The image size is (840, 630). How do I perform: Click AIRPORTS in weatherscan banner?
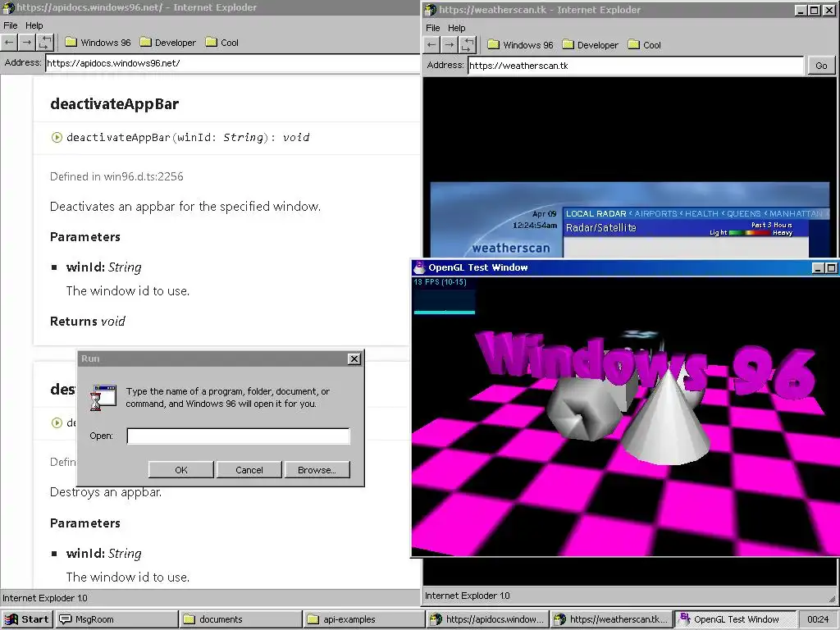(655, 214)
